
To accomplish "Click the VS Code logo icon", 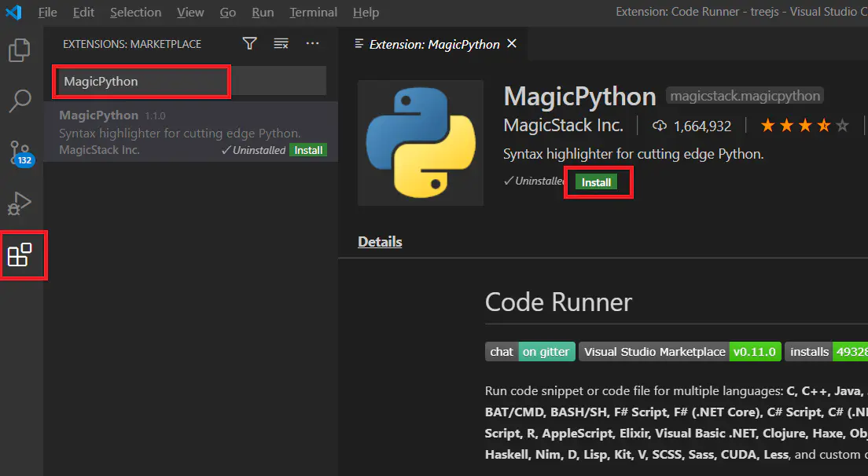I will click(14, 13).
